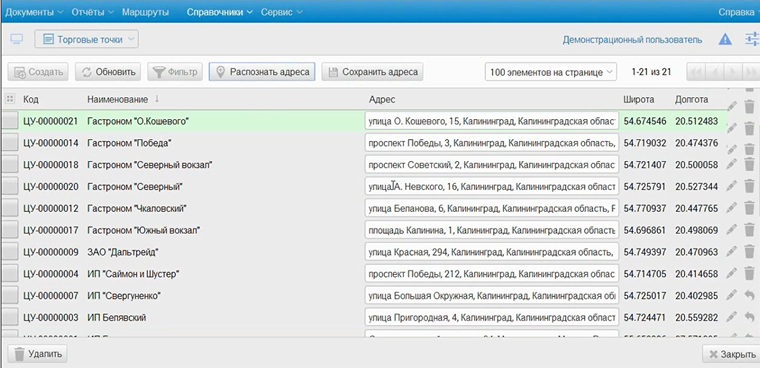Delete Гастроном "Северный вокзал" with trash icon
760x368 pixels.
click(x=749, y=165)
